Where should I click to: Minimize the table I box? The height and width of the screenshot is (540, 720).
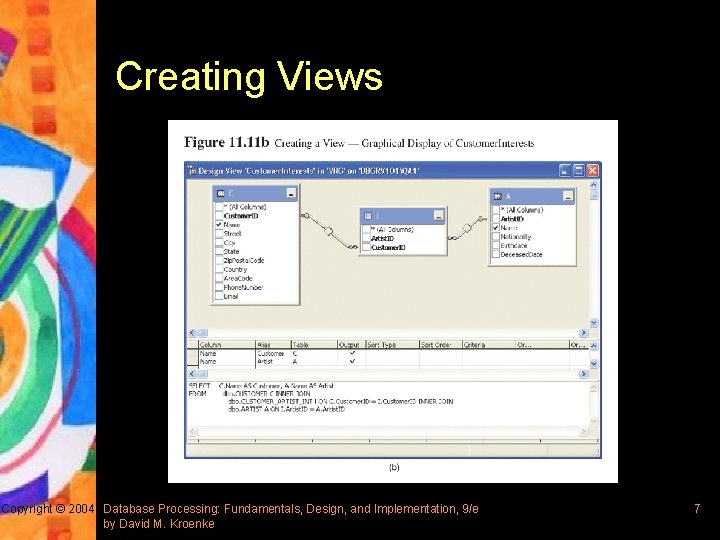point(439,216)
